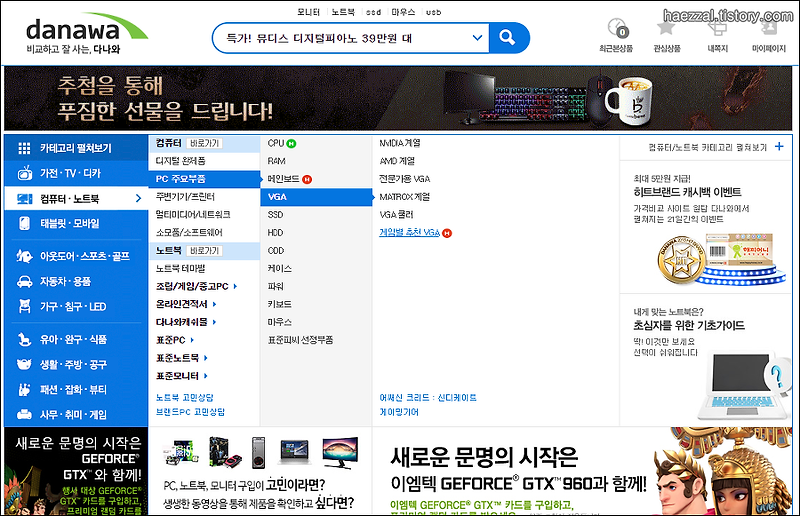Select 가전·TV·디카 category
The image size is (800, 516).
[76, 174]
